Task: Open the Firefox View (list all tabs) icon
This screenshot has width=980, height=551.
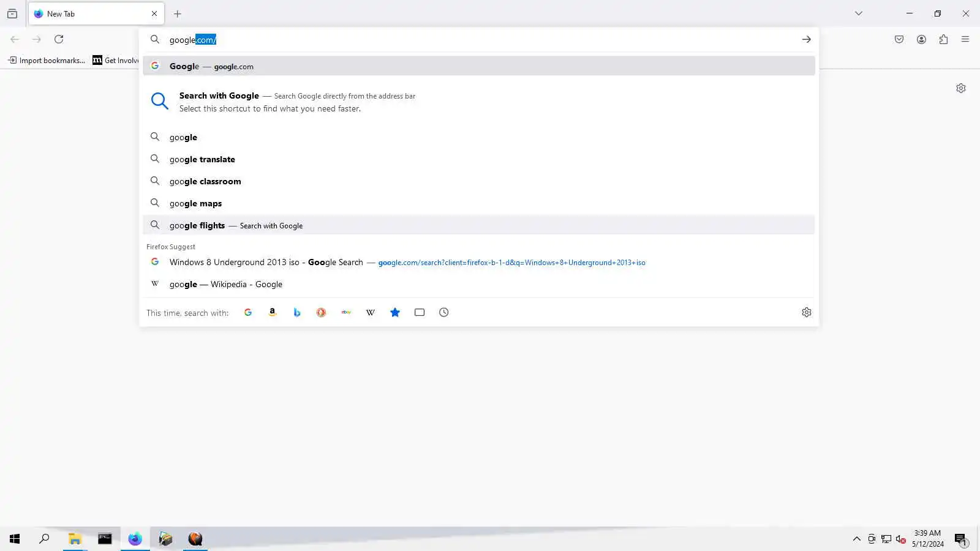Action: pos(12,13)
